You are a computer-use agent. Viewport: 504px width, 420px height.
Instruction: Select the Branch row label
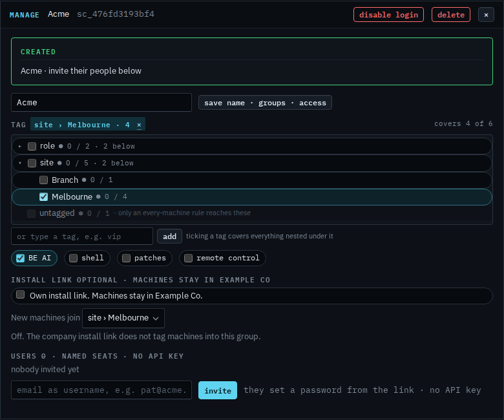tap(65, 180)
